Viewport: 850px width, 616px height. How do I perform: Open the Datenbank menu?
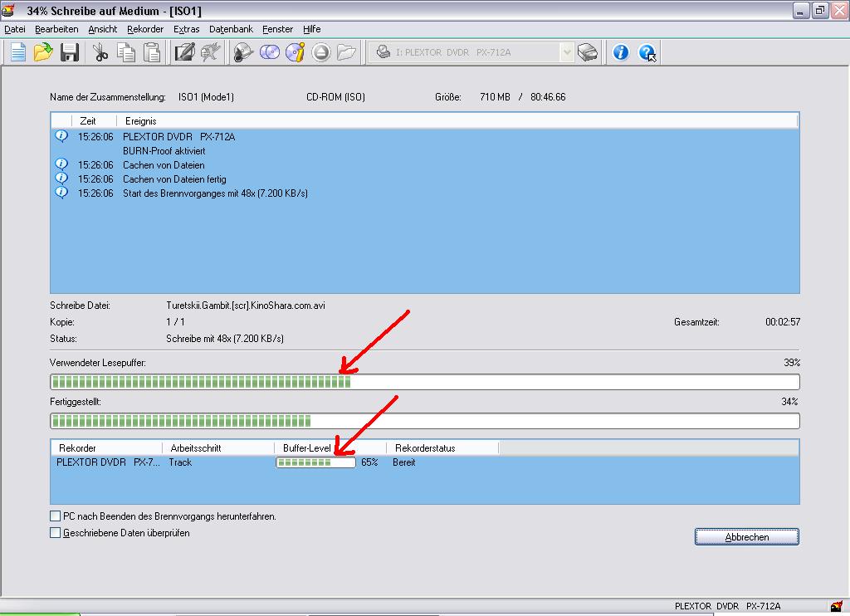tap(231, 29)
